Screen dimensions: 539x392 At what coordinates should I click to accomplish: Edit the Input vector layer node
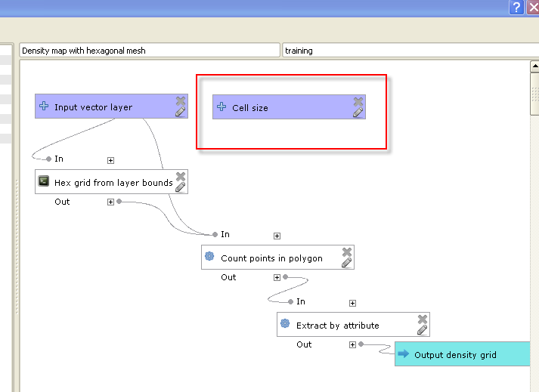(181, 111)
